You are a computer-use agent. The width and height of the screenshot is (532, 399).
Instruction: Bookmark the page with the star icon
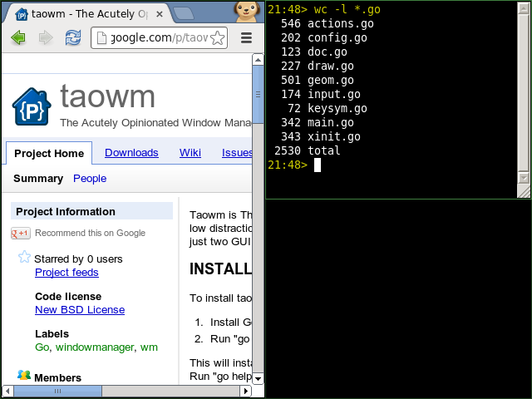pyautogui.click(x=217, y=37)
